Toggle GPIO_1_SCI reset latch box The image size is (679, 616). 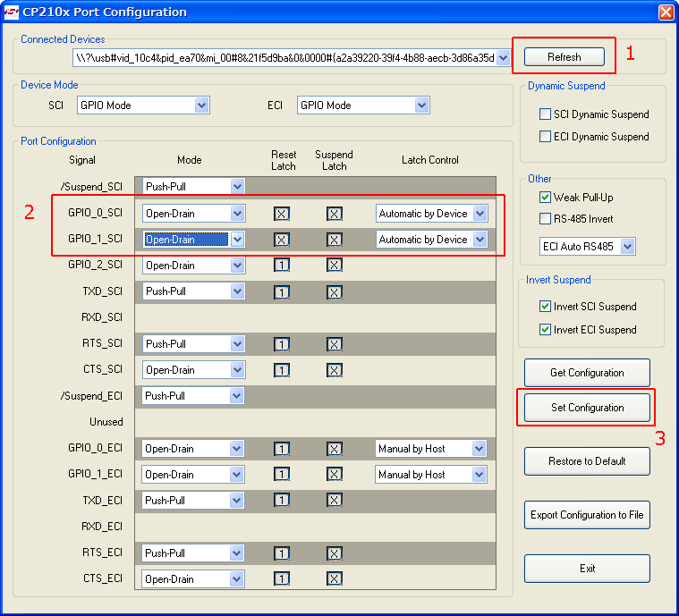(282, 240)
